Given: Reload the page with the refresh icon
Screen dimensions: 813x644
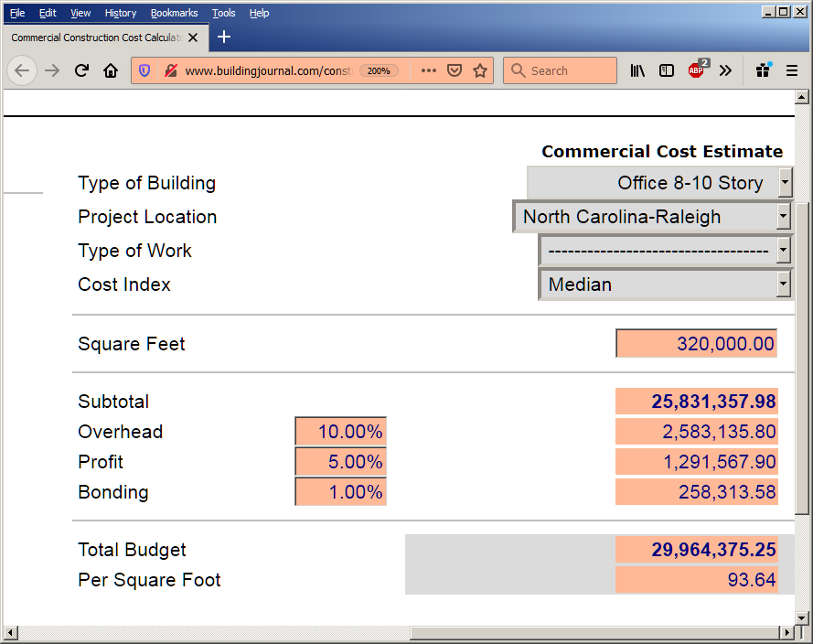Looking at the screenshot, I should pyautogui.click(x=81, y=70).
